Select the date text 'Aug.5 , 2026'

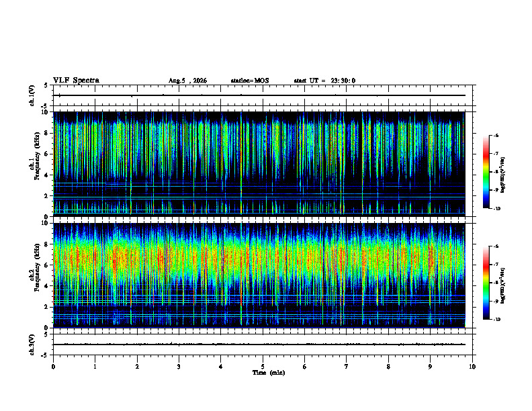[187, 81]
